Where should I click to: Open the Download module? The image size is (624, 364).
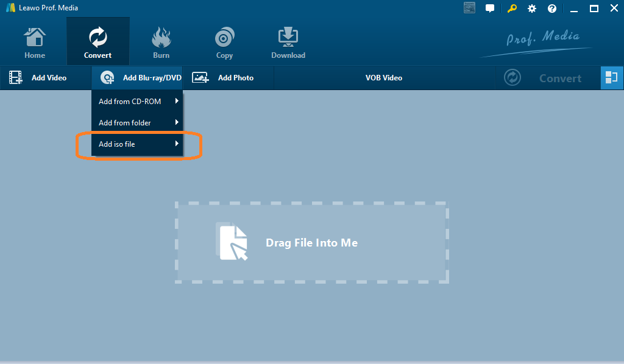click(288, 43)
